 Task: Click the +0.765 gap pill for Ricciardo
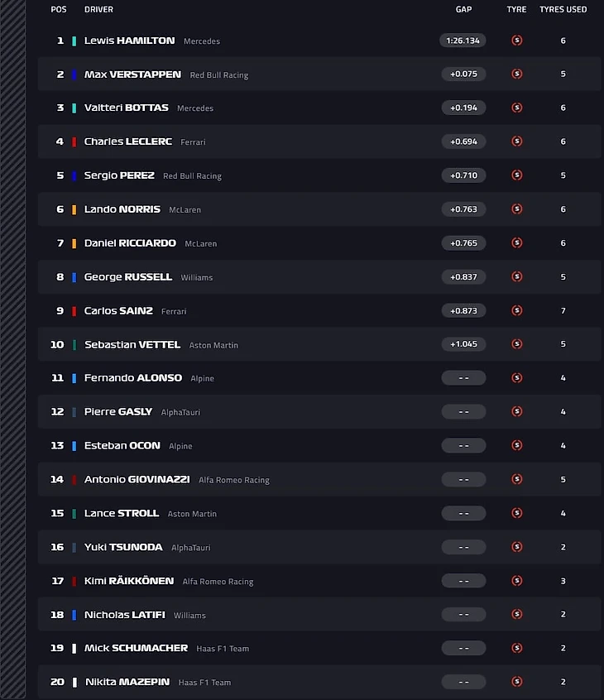[x=463, y=243]
